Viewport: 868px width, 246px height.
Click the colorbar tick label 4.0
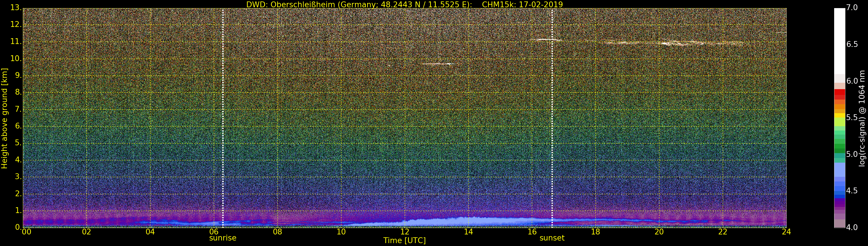click(852, 227)
